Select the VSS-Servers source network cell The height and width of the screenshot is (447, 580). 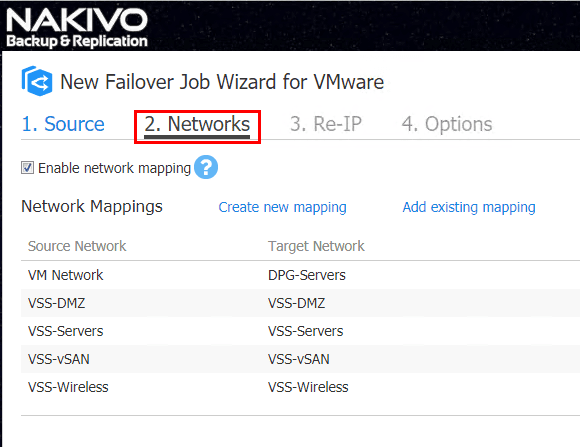[65, 331]
